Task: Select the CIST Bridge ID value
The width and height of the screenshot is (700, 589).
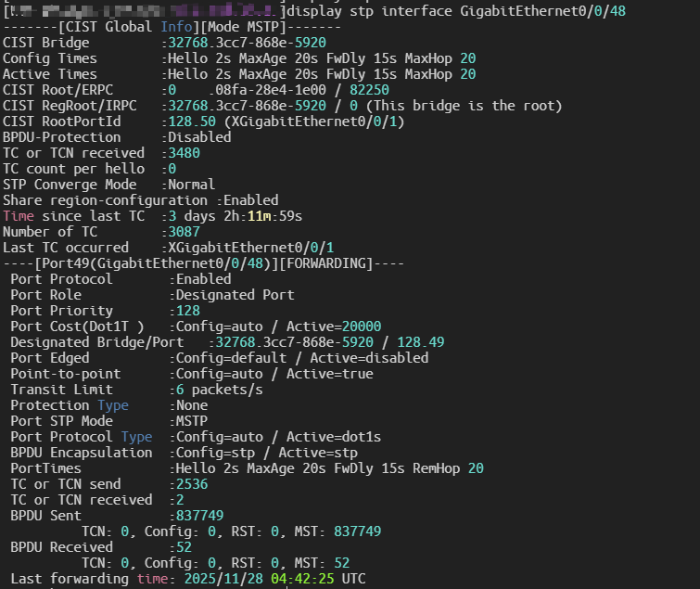Action: pos(245,43)
